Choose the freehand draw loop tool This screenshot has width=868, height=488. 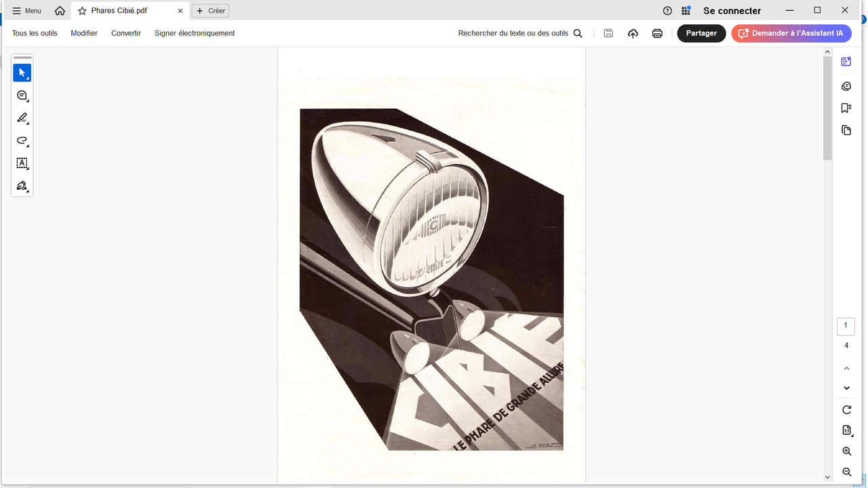click(x=22, y=141)
